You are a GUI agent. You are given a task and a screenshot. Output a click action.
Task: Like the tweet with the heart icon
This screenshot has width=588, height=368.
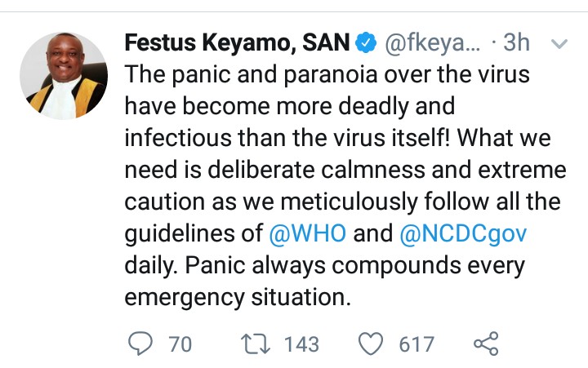tap(372, 344)
